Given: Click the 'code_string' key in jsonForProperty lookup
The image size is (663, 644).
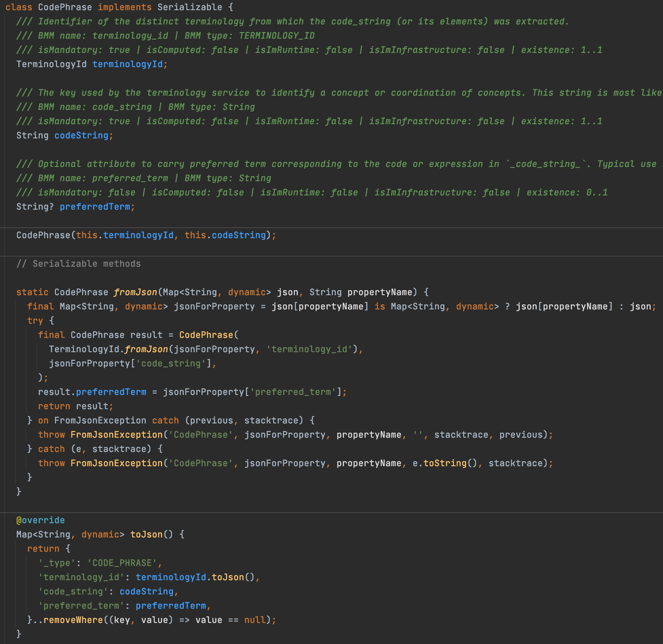Looking at the screenshot, I should point(171,363).
